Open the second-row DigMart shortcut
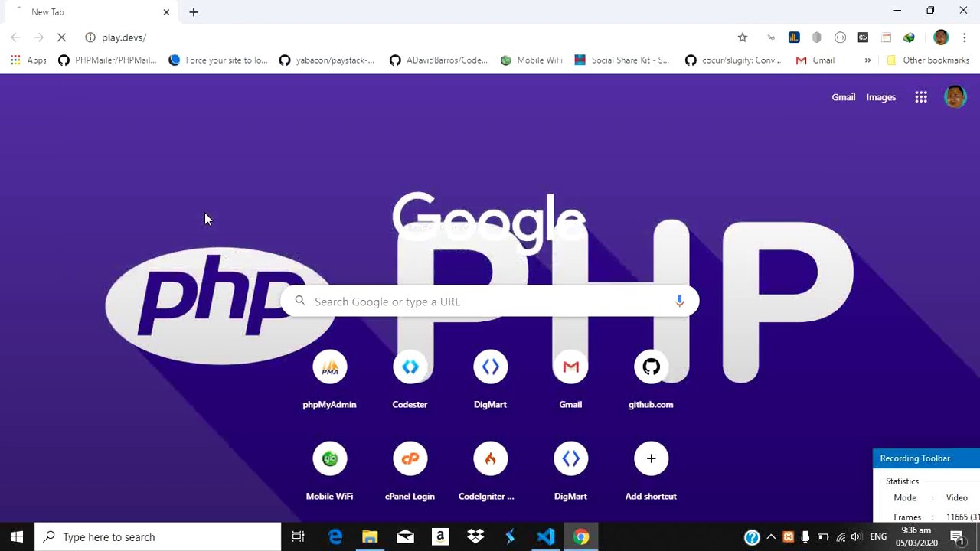The image size is (980, 551). pyautogui.click(x=570, y=472)
